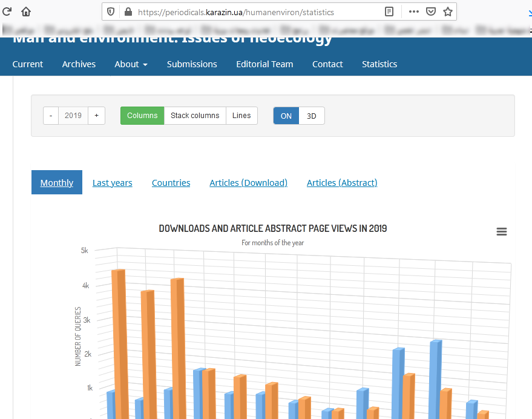Open the Archives navigation item
The image size is (532, 419).
coord(79,64)
